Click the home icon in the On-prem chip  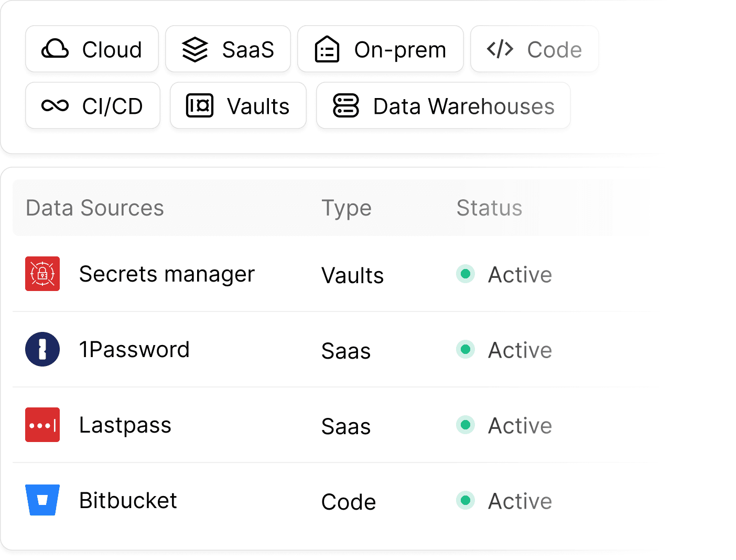[326, 49]
